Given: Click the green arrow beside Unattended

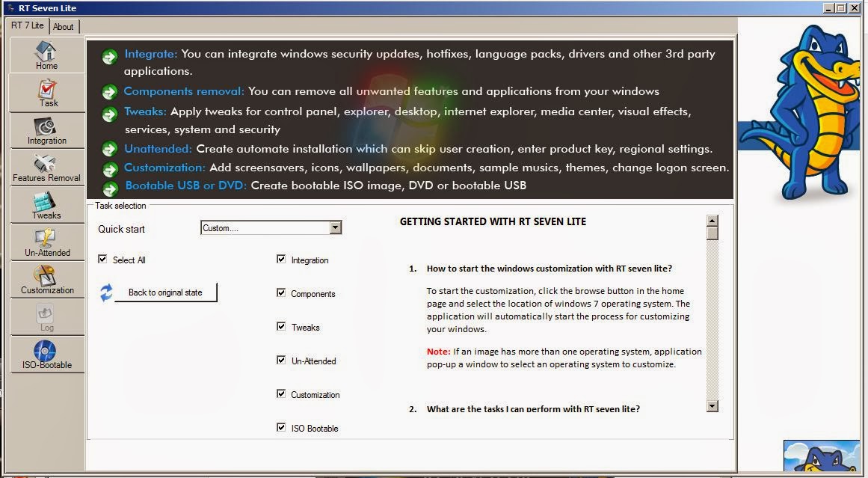Looking at the screenshot, I should [x=110, y=150].
